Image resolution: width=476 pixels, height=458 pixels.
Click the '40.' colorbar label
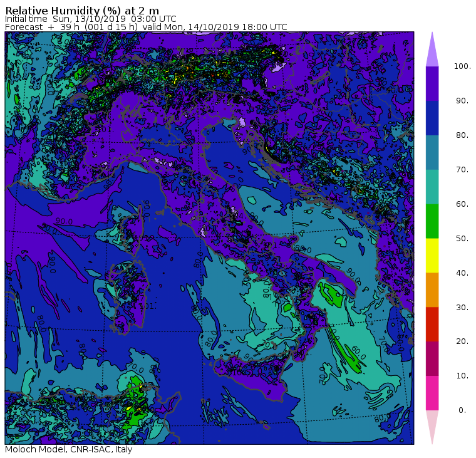pyautogui.click(x=462, y=273)
